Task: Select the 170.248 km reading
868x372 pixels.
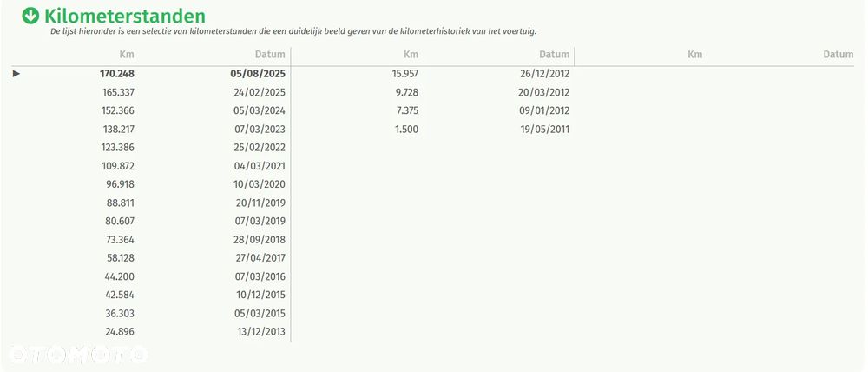Action: (x=117, y=74)
